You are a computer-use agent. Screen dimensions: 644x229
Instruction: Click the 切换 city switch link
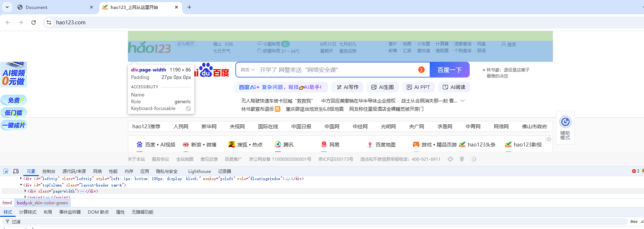[x=229, y=44]
